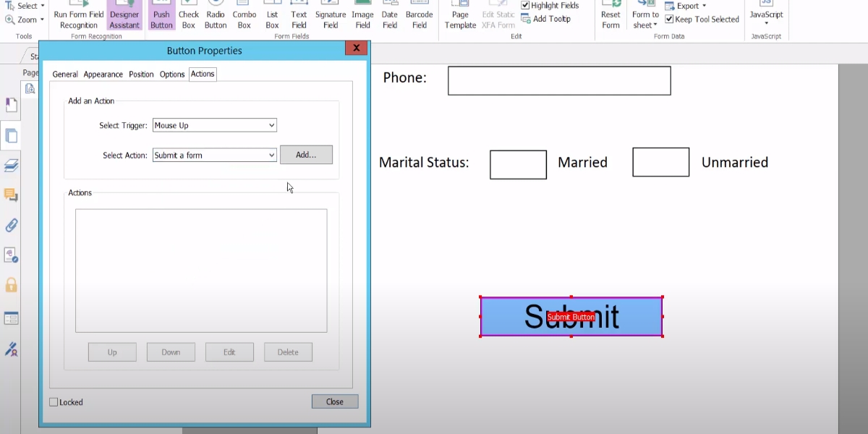Open the page thumbnails panel
The height and width of the screenshot is (434, 868).
tap(11, 135)
